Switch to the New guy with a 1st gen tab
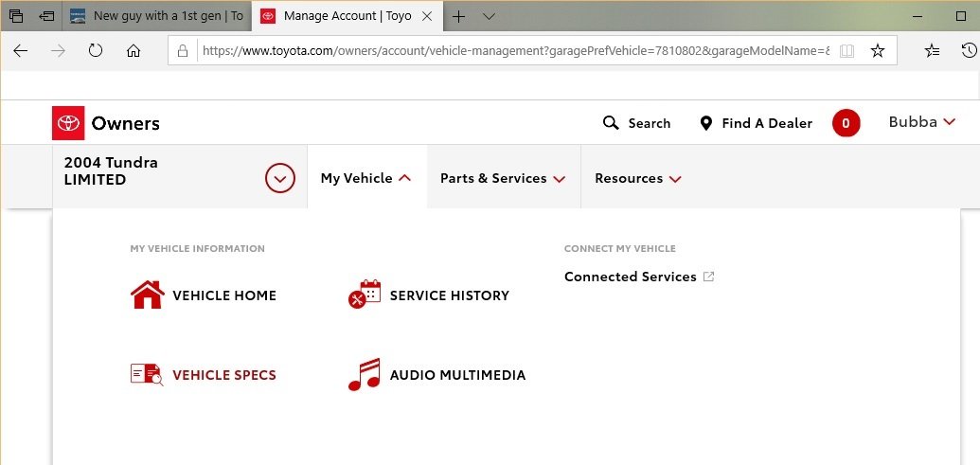The width and height of the screenshot is (980, 465). click(x=157, y=16)
